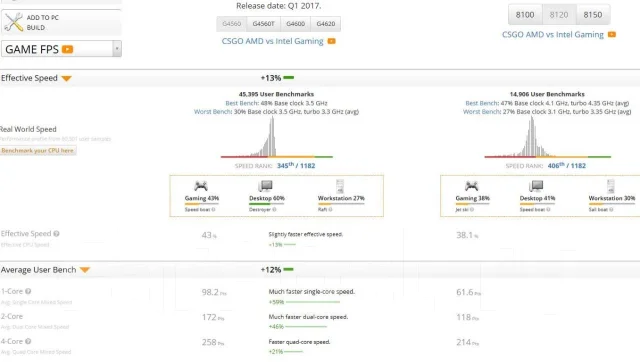
Task: Click the Benchmark your CPU here button
Action: (38, 151)
